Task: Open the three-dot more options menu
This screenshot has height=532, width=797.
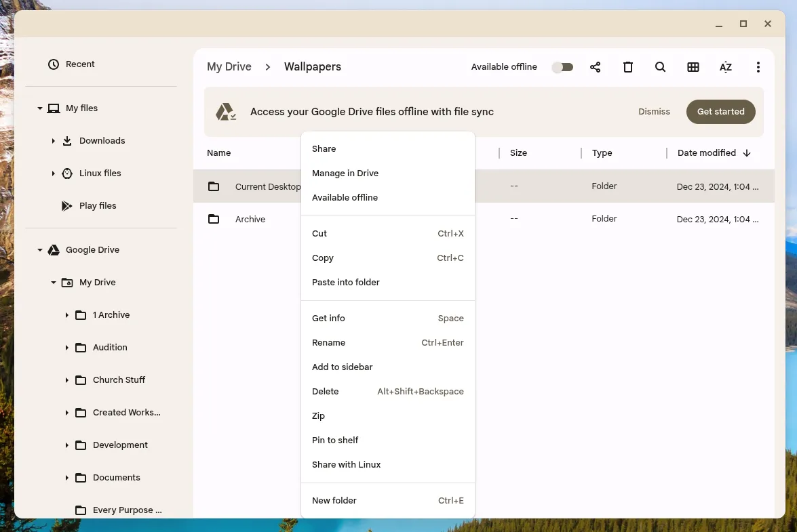Action: pos(758,67)
